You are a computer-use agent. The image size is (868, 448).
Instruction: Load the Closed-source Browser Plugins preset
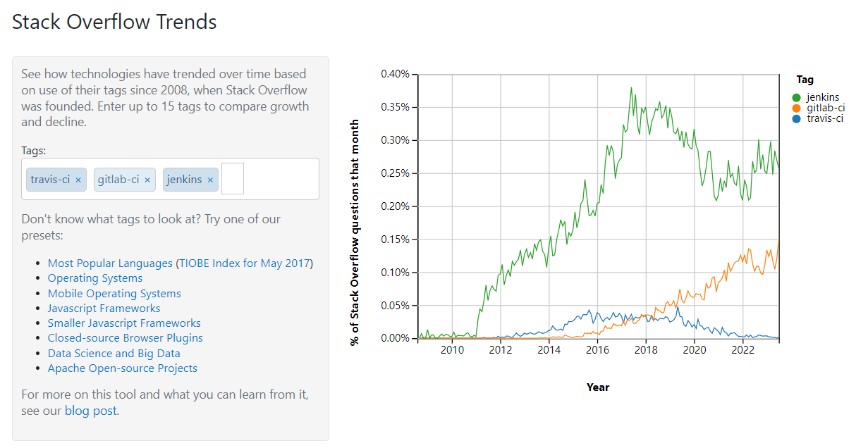click(126, 338)
